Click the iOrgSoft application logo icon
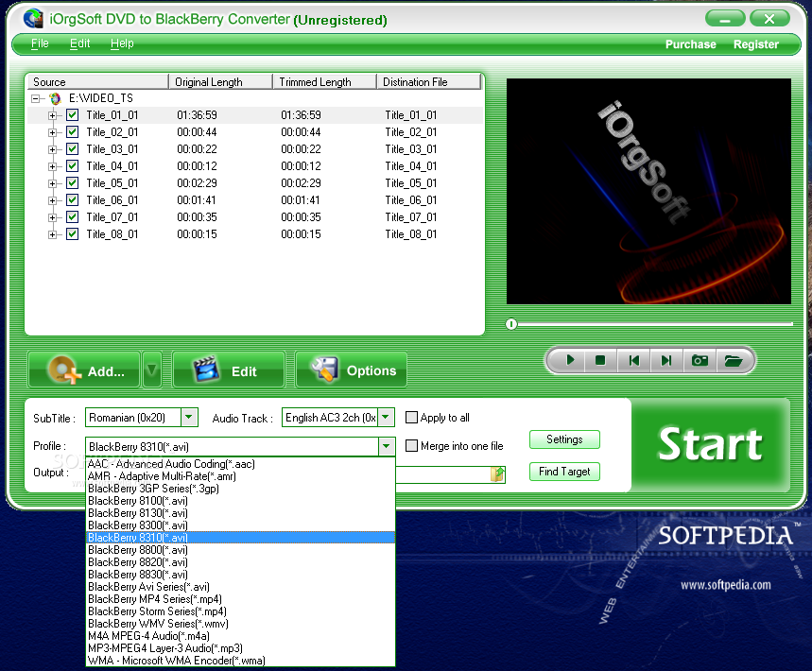The image size is (812, 671). pos(33,19)
